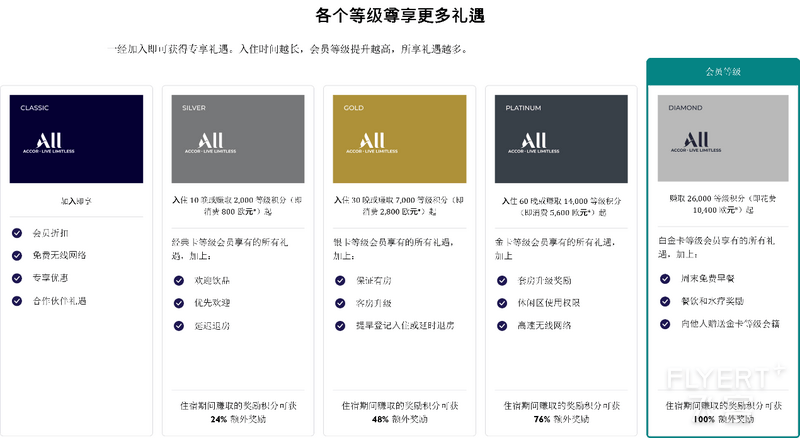
Task: Click the heading 各个等级尊享更多礼遇
Action: 400,15
